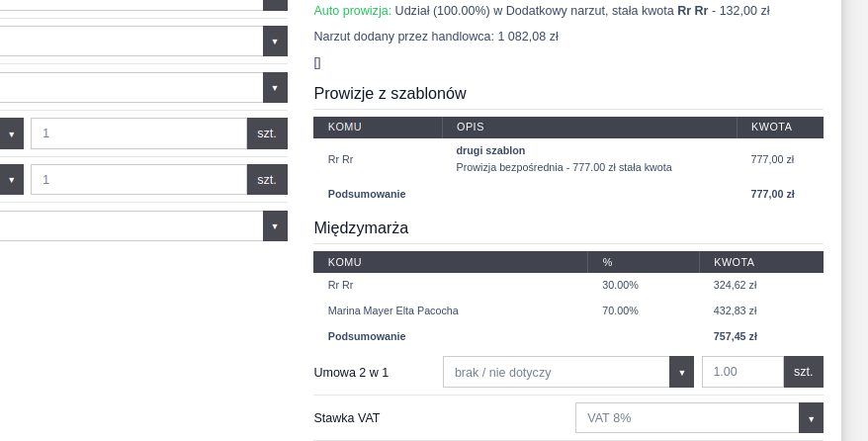Open the dropdown arrow above the first quantity row

pos(275,87)
